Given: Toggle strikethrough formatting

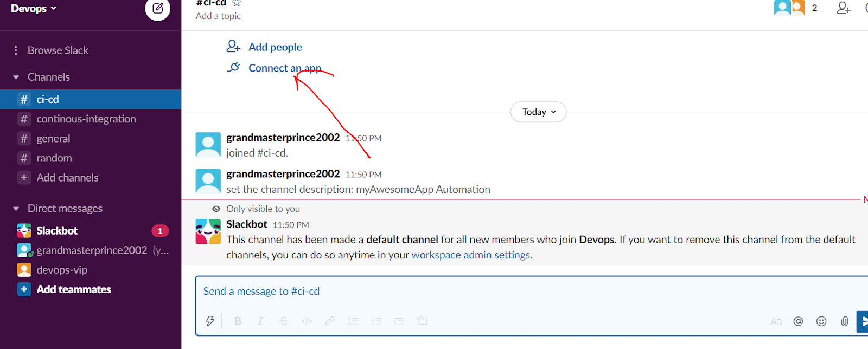Looking at the screenshot, I should 284,321.
